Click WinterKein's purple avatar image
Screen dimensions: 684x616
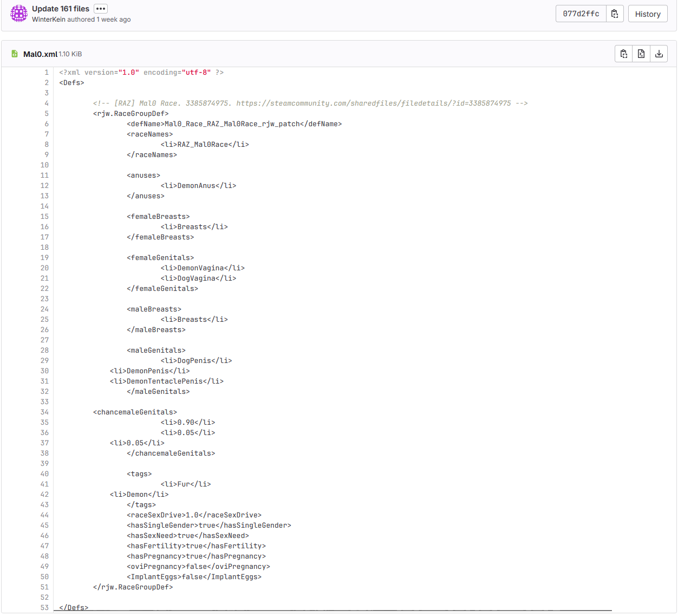point(19,14)
